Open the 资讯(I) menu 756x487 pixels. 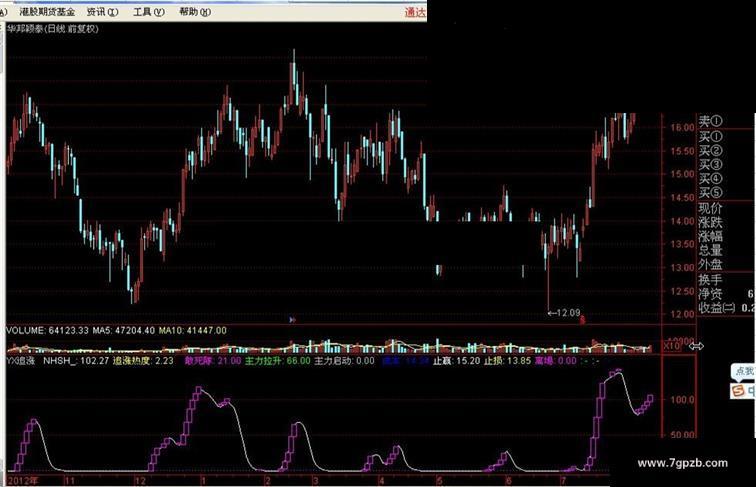point(102,12)
